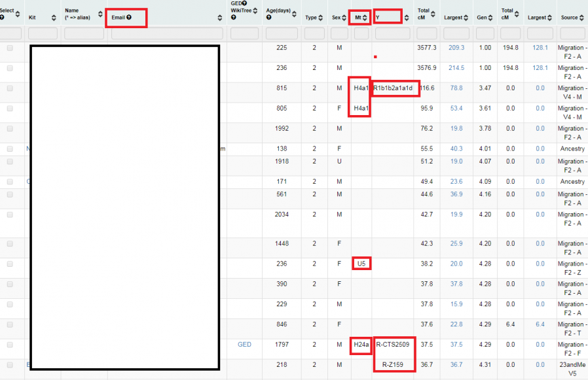Sort by Mt haplogroup column arrows
588x380 pixels.
tap(365, 18)
